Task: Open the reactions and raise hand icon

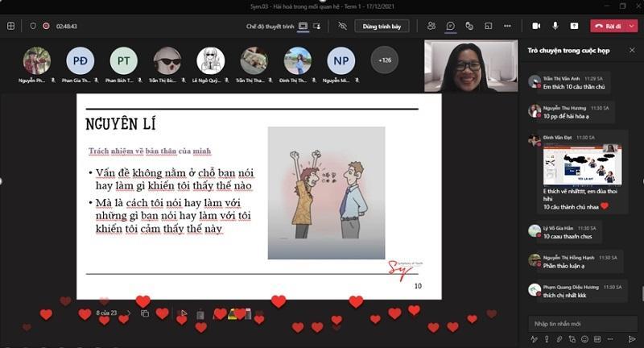Action: click(x=469, y=26)
